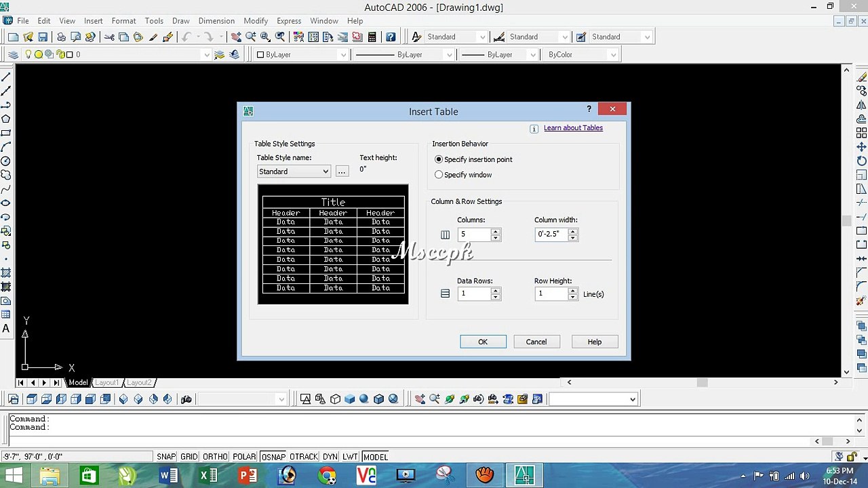The height and width of the screenshot is (488, 868).
Task: Select the Line draw tool
Action: coord(6,77)
